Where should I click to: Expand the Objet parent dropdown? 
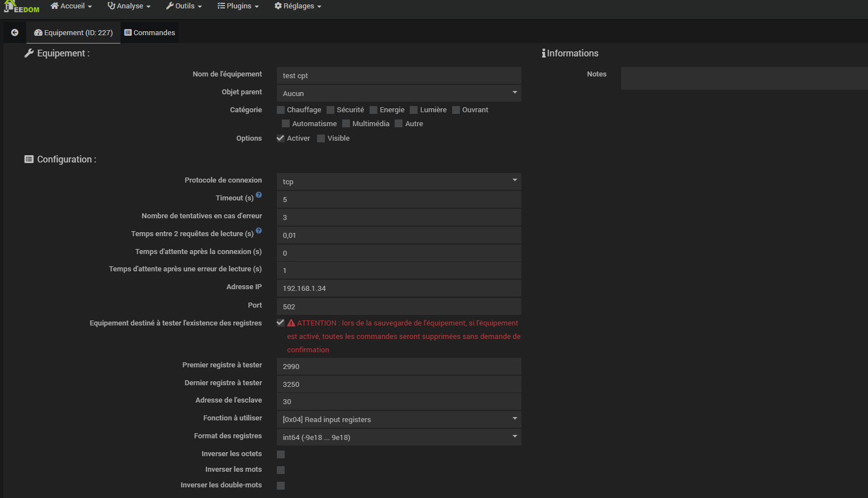[399, 93]
